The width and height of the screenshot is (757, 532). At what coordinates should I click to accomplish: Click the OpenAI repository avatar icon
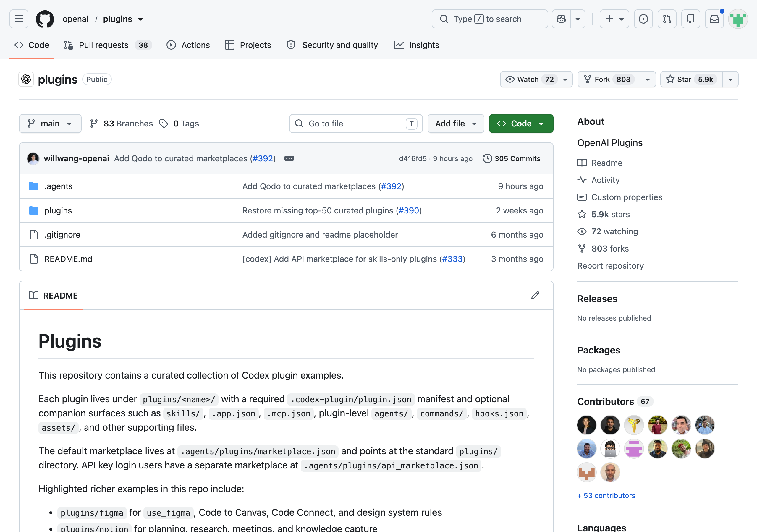point(26,79)
